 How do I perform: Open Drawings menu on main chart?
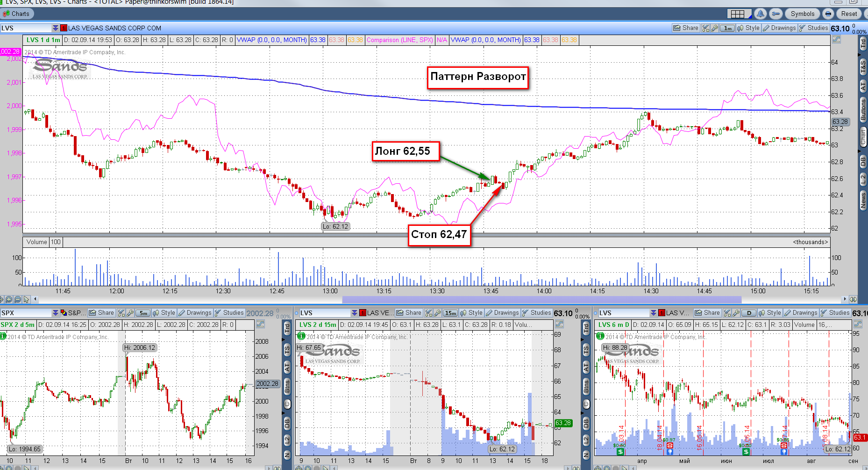[779, 28]
